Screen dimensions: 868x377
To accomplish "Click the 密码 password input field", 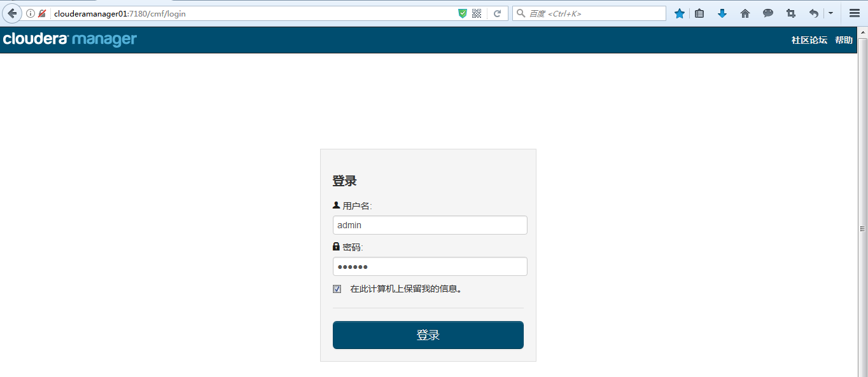I will [x=430, y=266].
